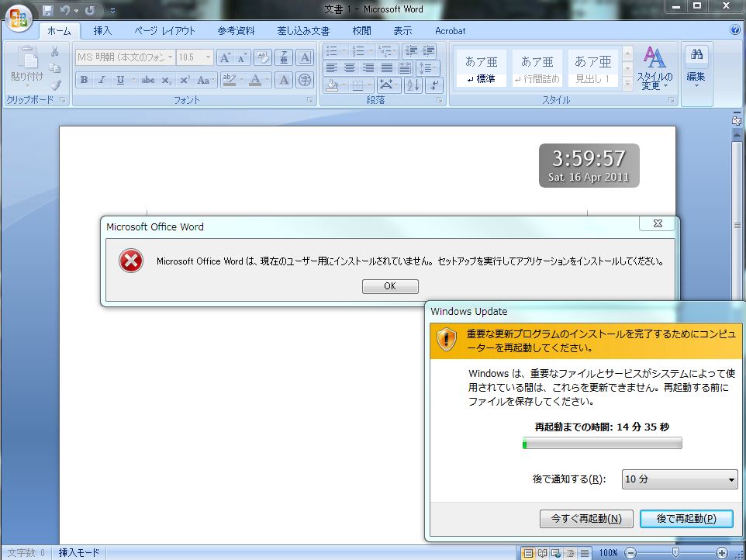Viewport: 746px width, 560px height.
Task: Toggle Underline formatting
Action: tap(120, 80)
